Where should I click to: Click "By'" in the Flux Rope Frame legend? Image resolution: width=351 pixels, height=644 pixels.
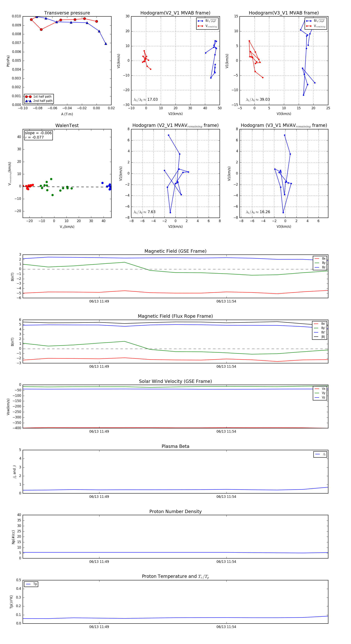[320, 328]
